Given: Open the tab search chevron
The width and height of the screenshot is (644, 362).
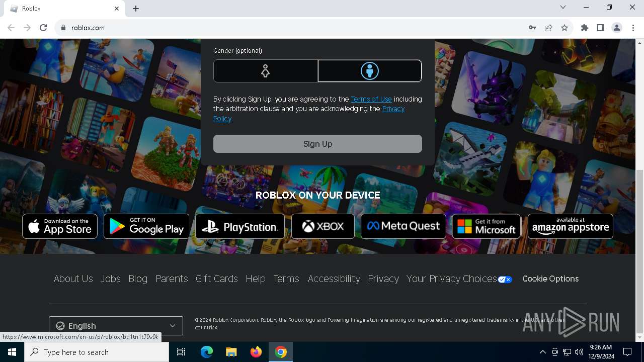Looking at the screenshot, I should click(563, 7).
